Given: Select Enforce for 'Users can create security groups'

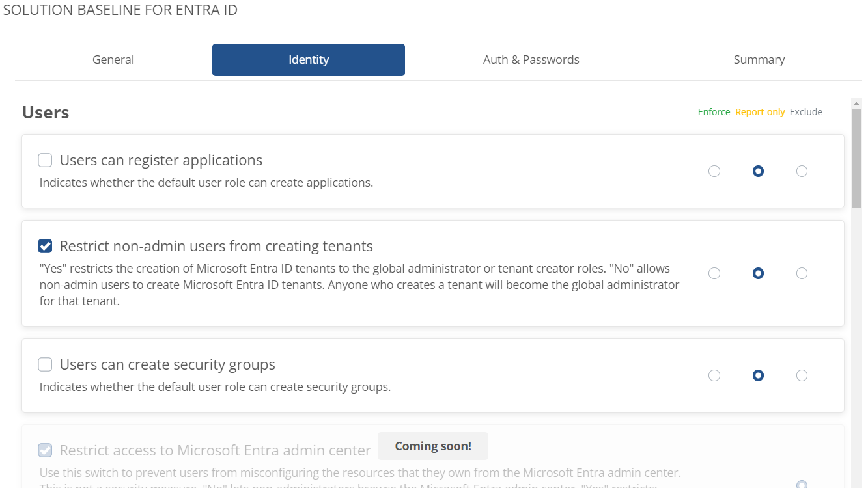Looking at the screenshot, I should pos(714,375).
